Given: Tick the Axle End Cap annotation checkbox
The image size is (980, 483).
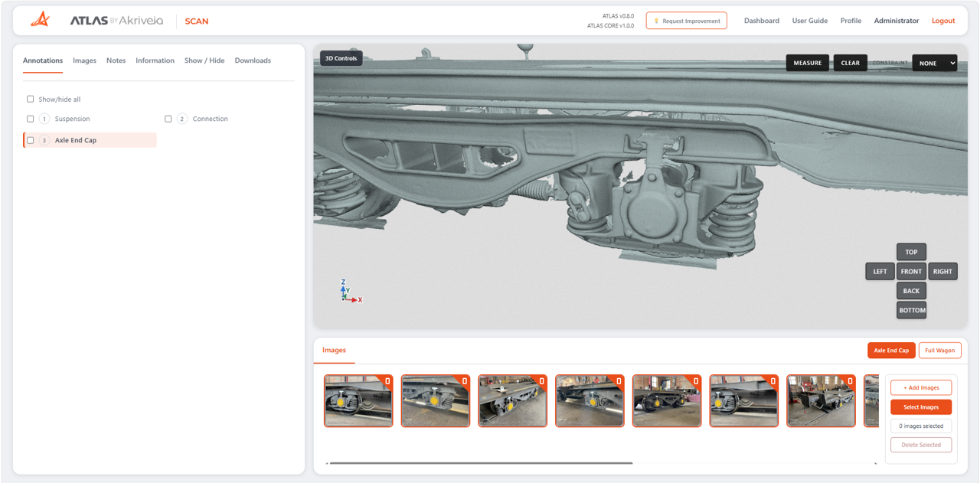Looking at the screenshot, I should pyautogui.click(x=31, y=140).
